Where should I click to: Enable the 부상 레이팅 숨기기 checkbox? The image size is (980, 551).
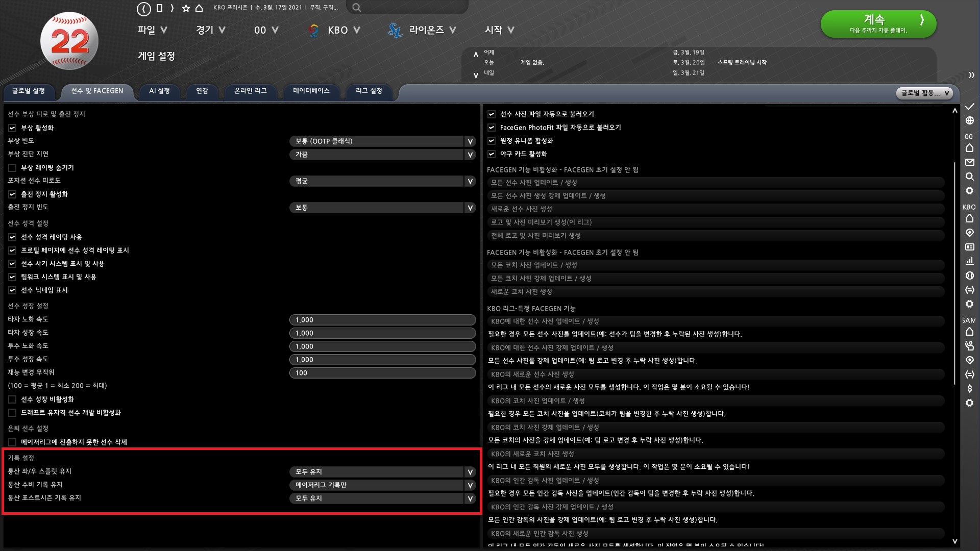pyautogui.click(x=12, y=168)
